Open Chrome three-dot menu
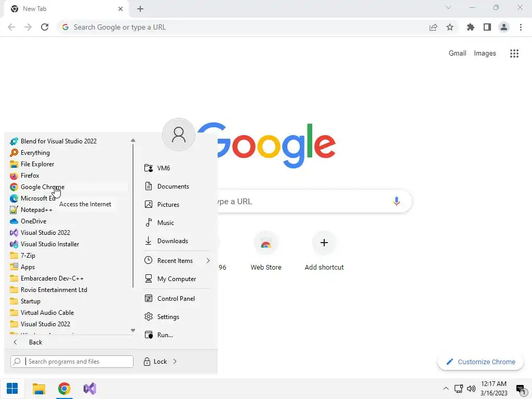 [x=521, y=27]
